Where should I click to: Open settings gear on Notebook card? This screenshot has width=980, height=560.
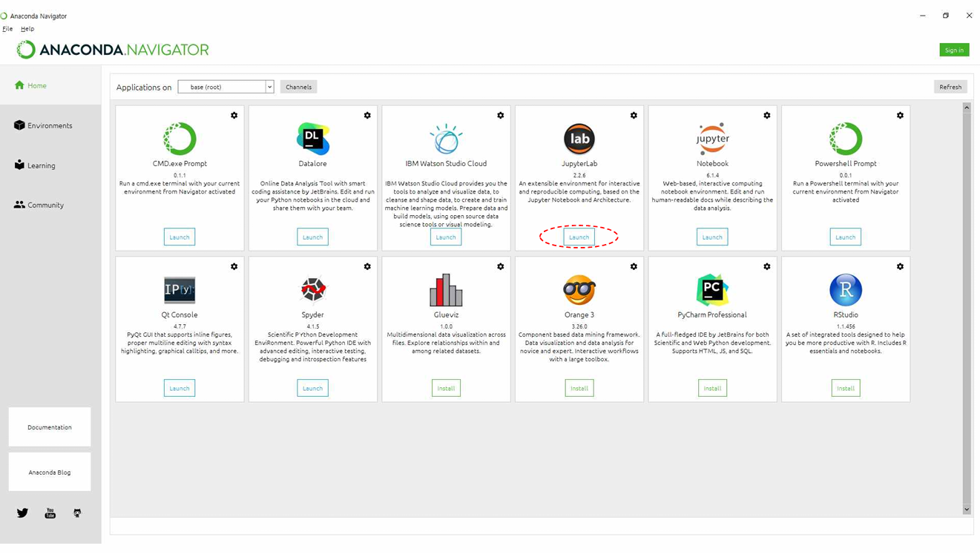tap(767, 116)
